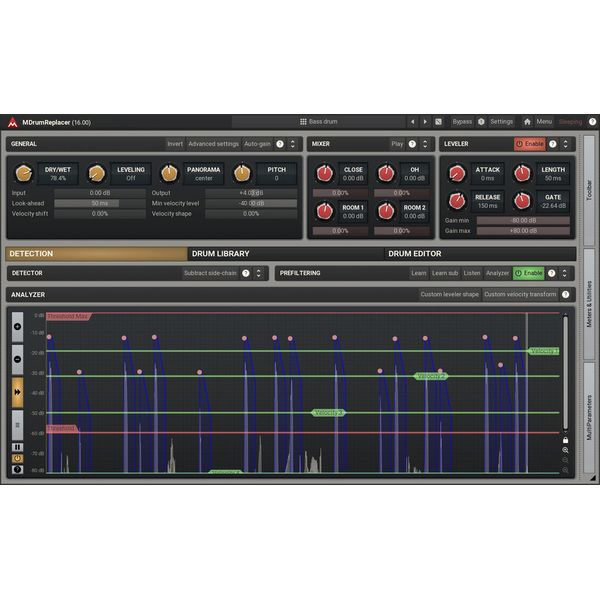Image resolution: width=600 pixels, height=600 pixels.
Task: Click the analyzer help question icon at bottom left
Action: click(17, 469)
